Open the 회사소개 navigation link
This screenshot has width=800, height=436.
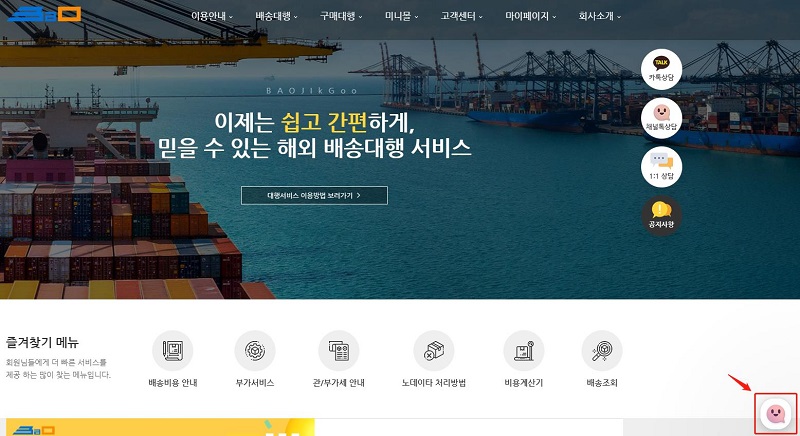599,16
